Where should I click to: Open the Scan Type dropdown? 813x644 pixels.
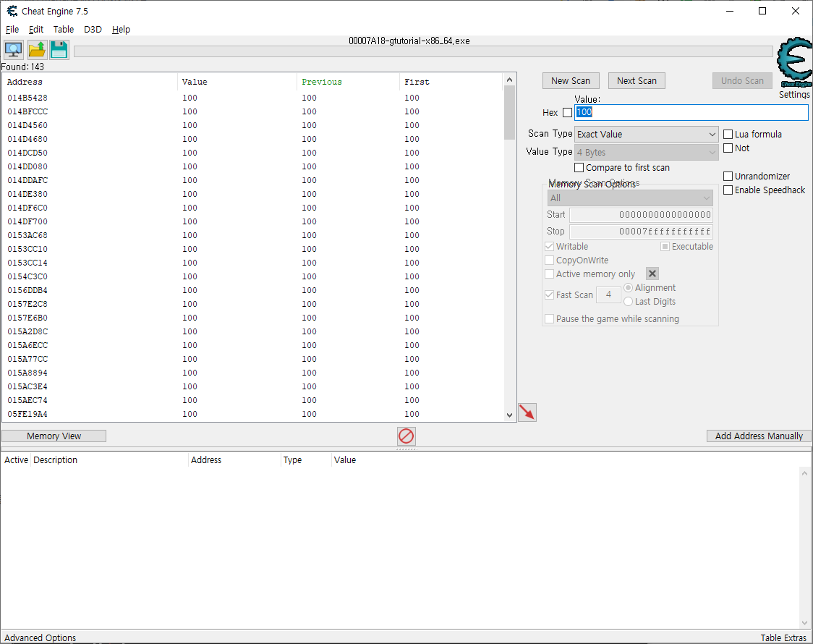[x=646, y=135]
